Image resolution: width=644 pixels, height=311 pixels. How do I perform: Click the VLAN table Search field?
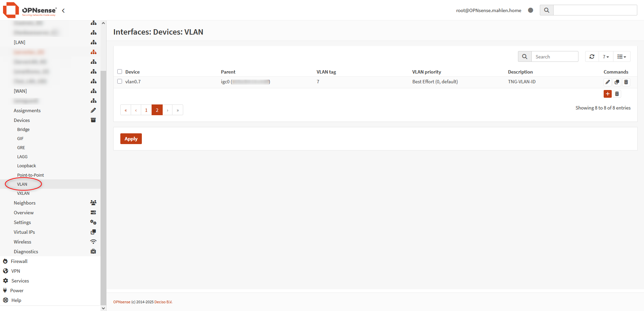tap(554, 57)
